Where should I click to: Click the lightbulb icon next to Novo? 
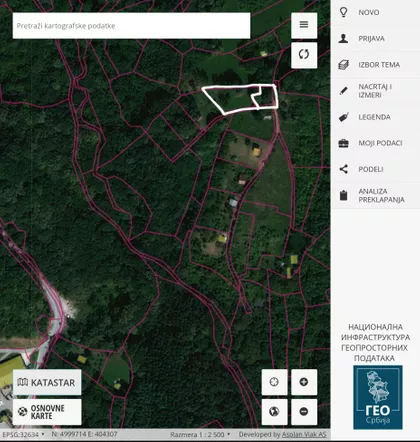pyautogui.click(x=343, y=12)
